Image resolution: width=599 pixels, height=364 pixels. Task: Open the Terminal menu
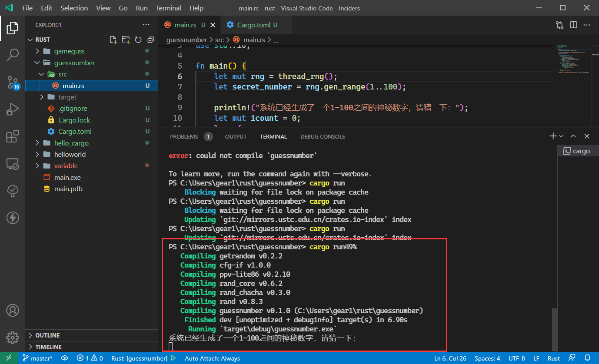click(168, 8)
